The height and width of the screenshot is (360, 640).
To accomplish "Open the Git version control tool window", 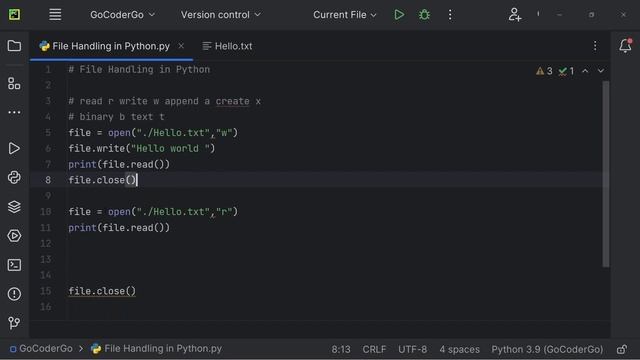I will click(x=14, y=323).
